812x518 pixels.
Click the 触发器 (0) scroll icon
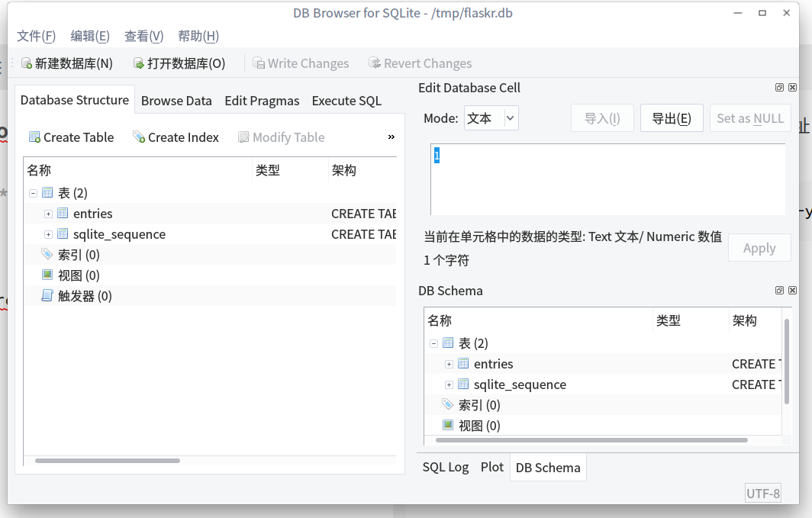click(47, 295)
